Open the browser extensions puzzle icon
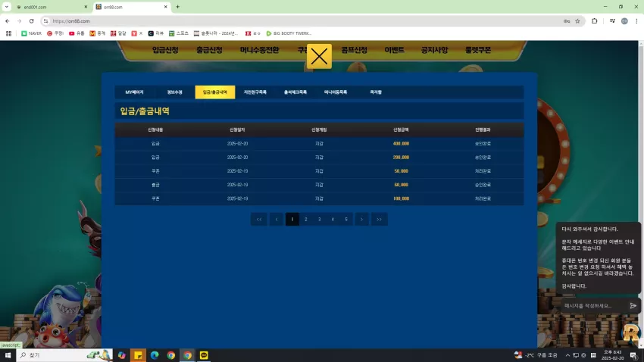644x362 pixels. tap(594, 21)
